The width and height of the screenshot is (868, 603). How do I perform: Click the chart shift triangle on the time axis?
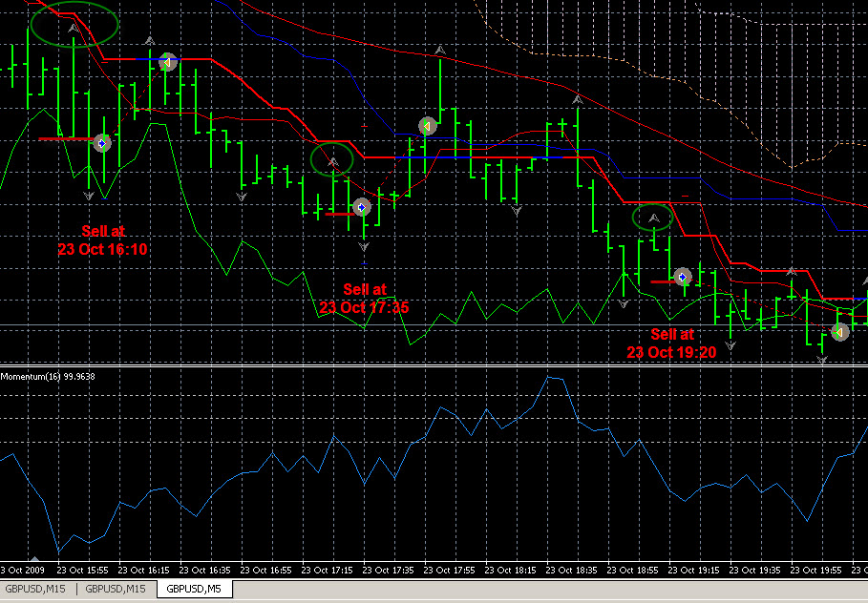click(x=35, y=559)
